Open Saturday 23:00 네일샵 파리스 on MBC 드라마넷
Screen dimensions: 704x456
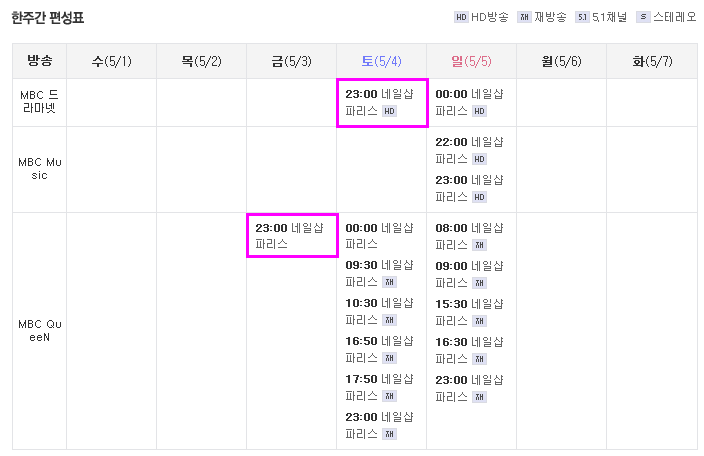pos(379,102)
